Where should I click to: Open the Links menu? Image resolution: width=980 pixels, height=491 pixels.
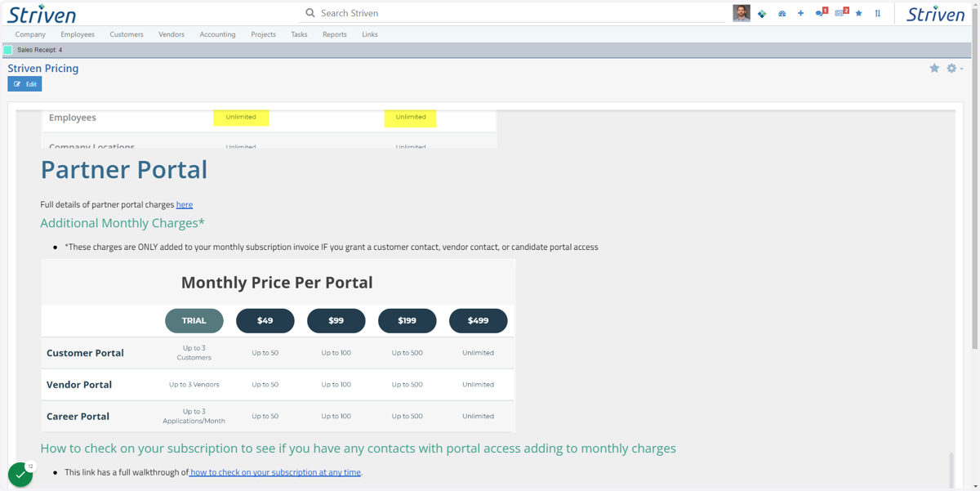click(370, 34)
